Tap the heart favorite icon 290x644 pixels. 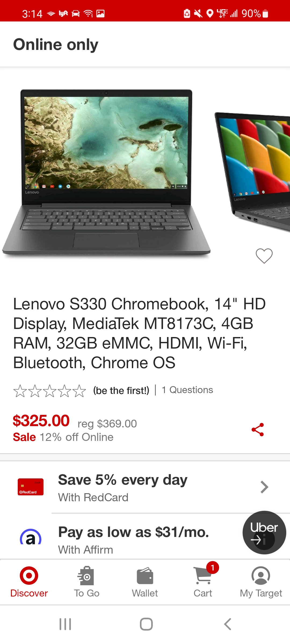(264, 256)
